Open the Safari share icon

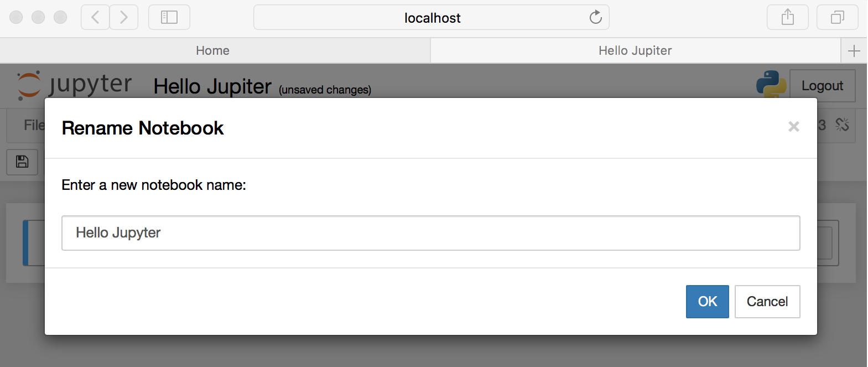coord(787,17)
